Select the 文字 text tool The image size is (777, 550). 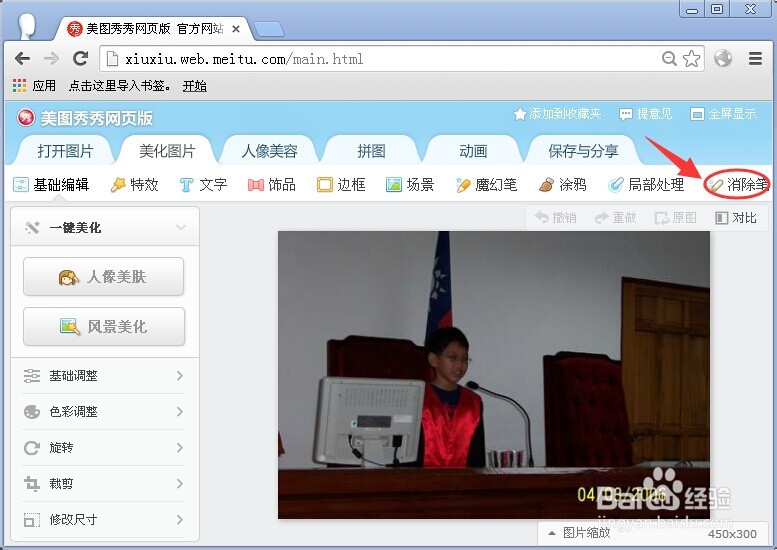(x=203, y=185)
